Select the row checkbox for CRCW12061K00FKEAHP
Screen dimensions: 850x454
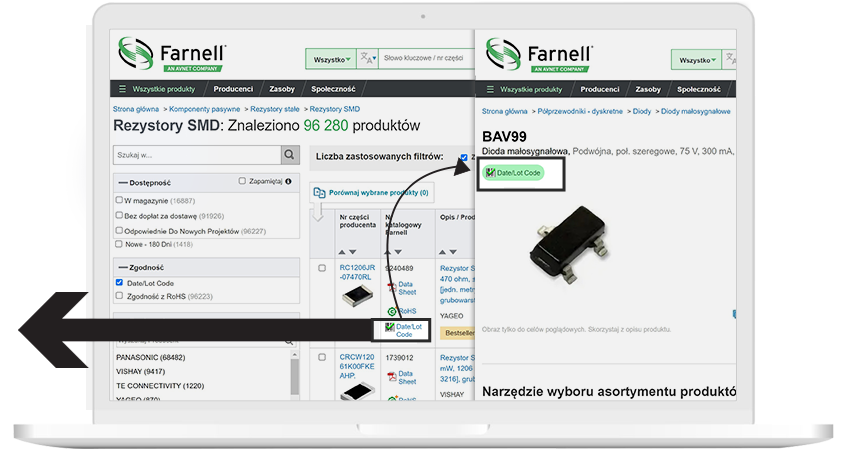[322, 357]
